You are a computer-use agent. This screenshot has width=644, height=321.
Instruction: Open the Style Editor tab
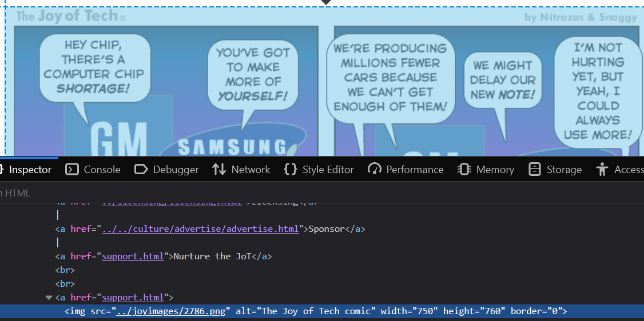(319, 169)
